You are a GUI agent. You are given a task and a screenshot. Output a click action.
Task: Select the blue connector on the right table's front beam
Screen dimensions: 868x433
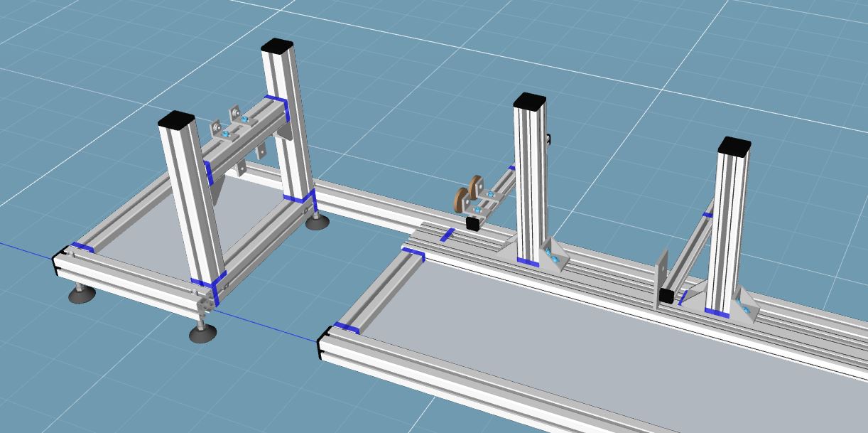[346, 327]
